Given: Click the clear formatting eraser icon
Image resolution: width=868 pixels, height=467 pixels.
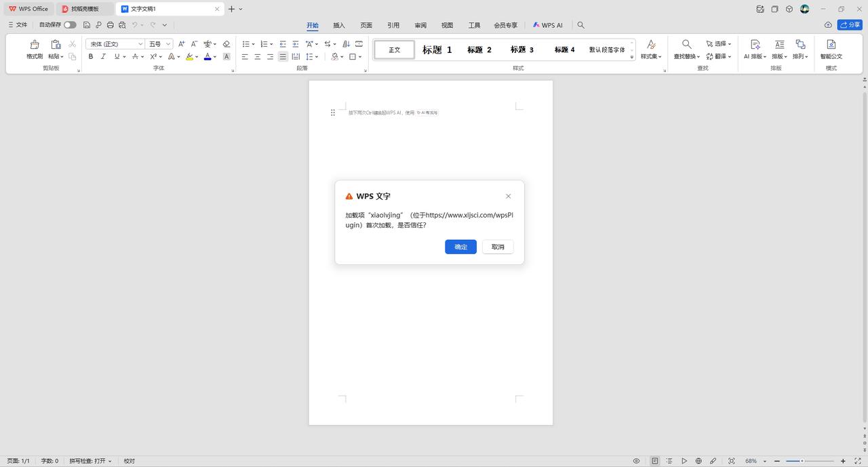Looking at the screenshot, I should [226, 44].
